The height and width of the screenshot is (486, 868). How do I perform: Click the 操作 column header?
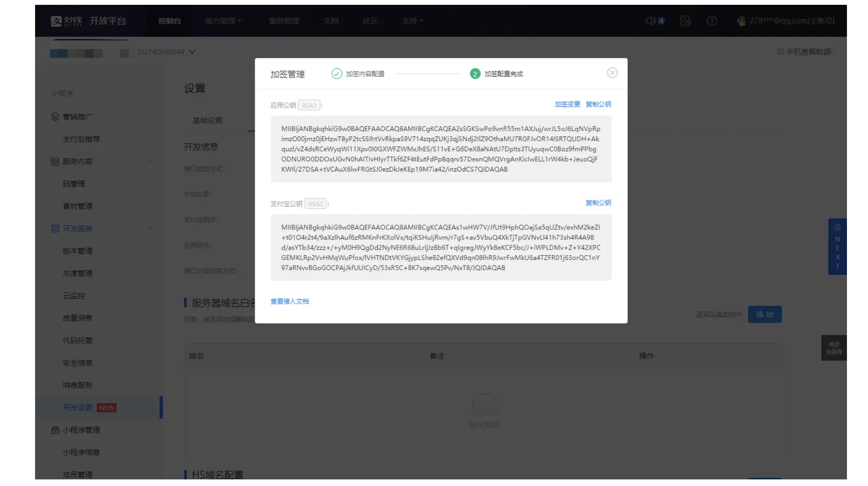coord(647,356)
